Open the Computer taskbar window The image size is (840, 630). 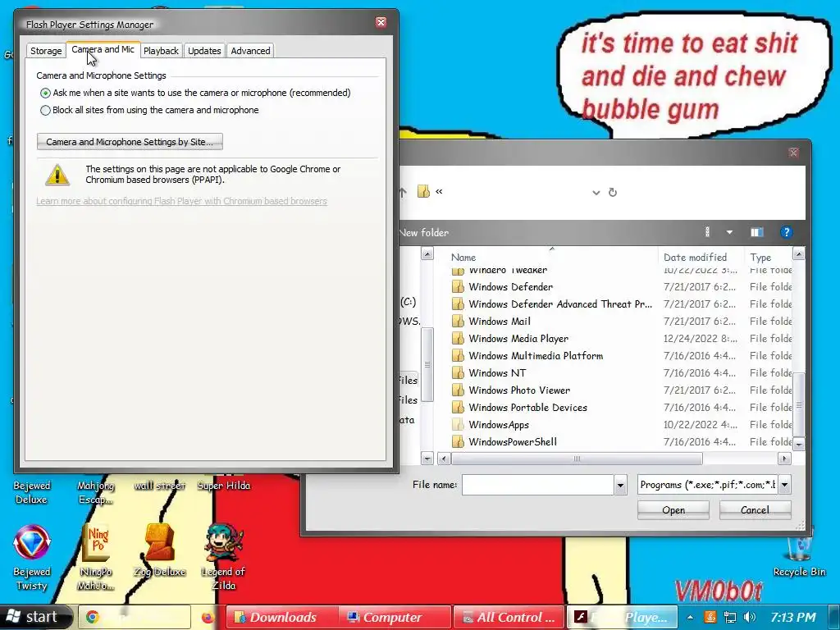[395, 617]
